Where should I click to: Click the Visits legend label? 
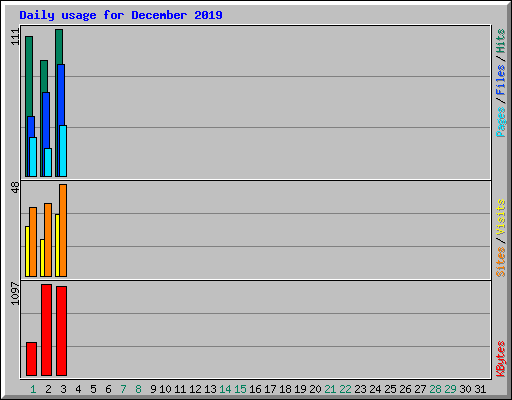point(501,217)
